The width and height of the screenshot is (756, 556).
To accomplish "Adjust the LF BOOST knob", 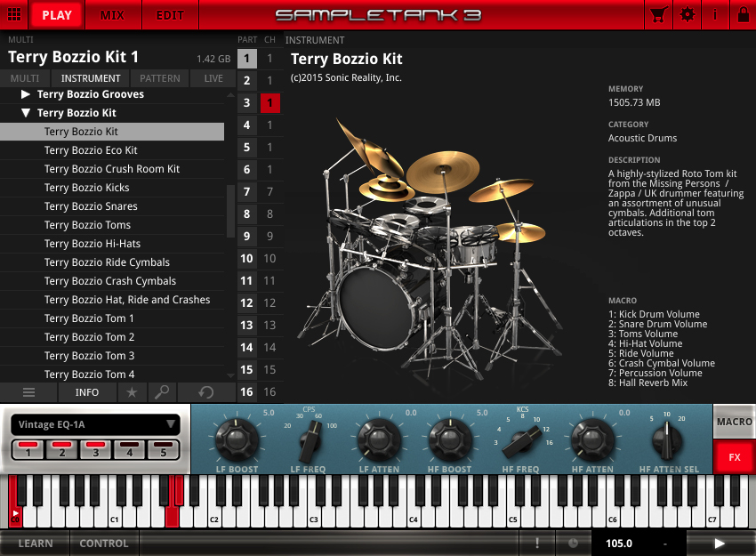I will click(237, 439).
